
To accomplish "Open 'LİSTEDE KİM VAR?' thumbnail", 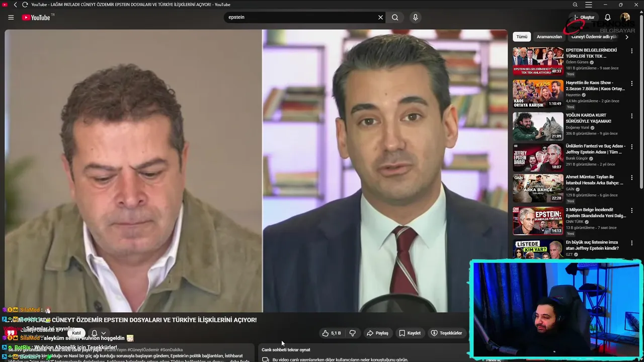I will pos(538,249).
